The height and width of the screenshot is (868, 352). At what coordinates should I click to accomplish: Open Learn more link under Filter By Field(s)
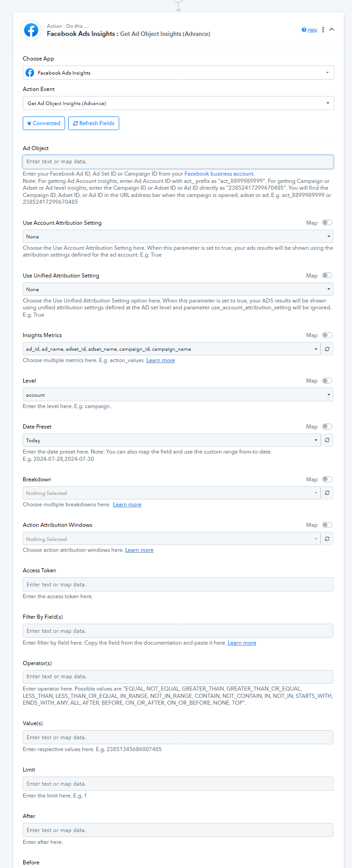[x=242, y=643]
